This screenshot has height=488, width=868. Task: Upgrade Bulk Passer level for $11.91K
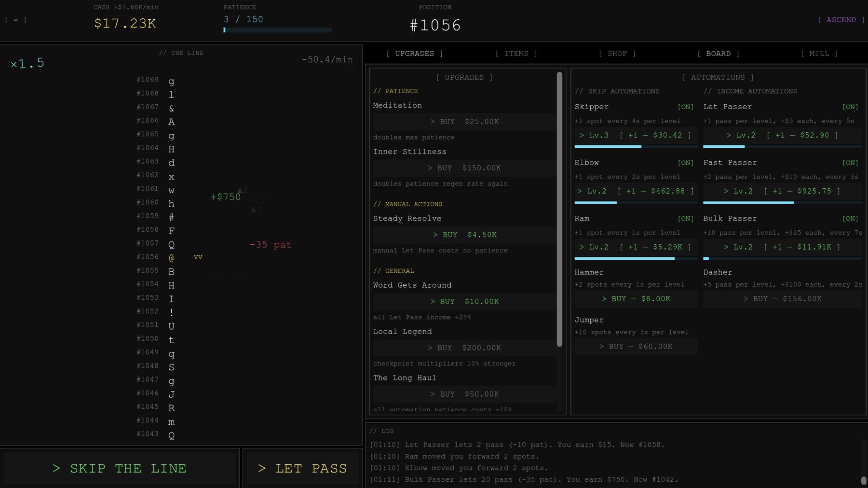(782, 247)
